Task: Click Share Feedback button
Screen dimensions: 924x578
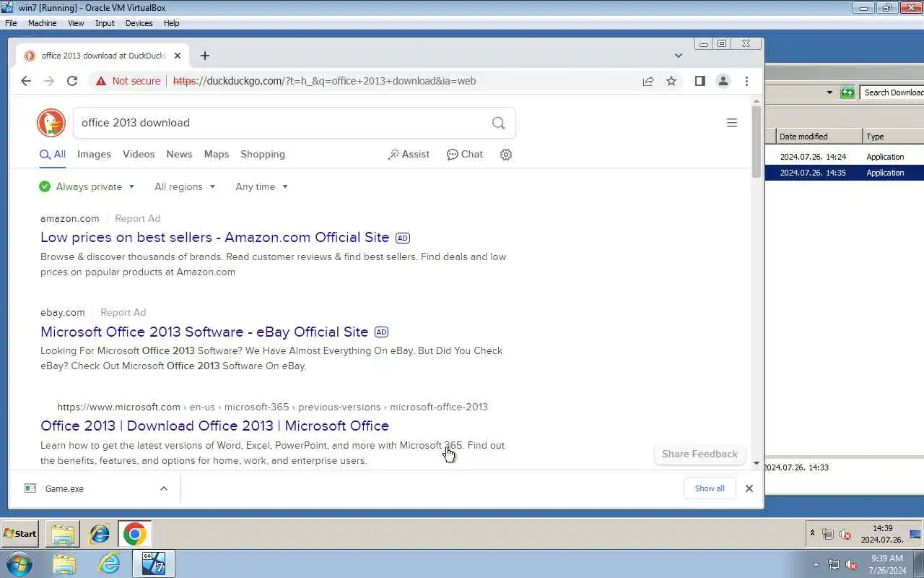Action: click(x=699, y=454)
